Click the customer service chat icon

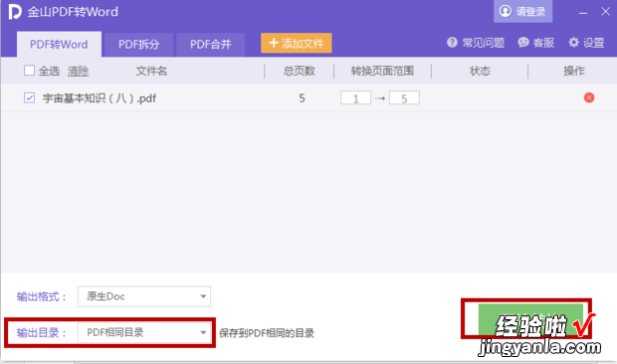tap(523, 43)
